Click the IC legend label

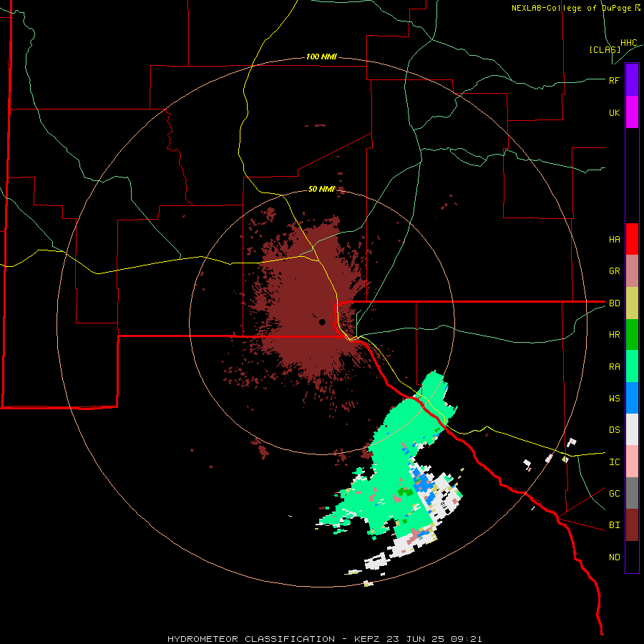pyautogui.click(x=614, y=462)
